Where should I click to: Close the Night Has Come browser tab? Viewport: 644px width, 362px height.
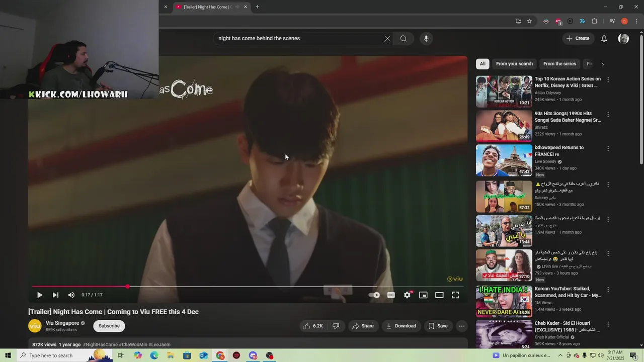tap(246, 7)
